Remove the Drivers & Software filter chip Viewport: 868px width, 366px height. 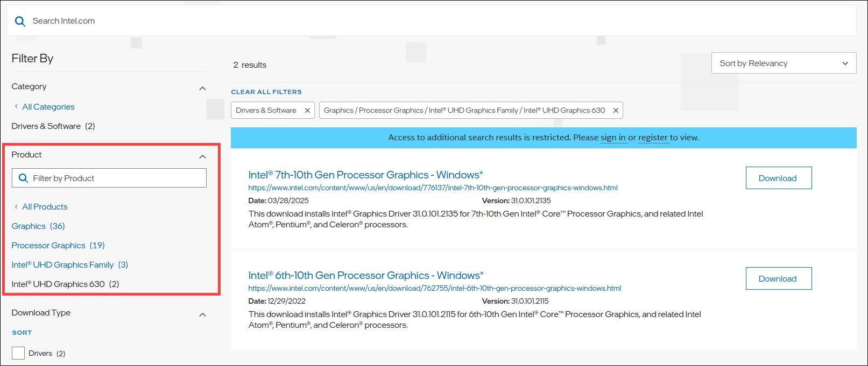[307, 111]
